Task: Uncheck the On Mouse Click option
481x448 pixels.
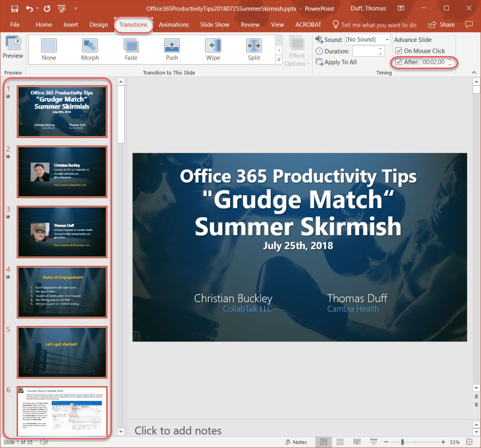Action: [x=399, y=50]
